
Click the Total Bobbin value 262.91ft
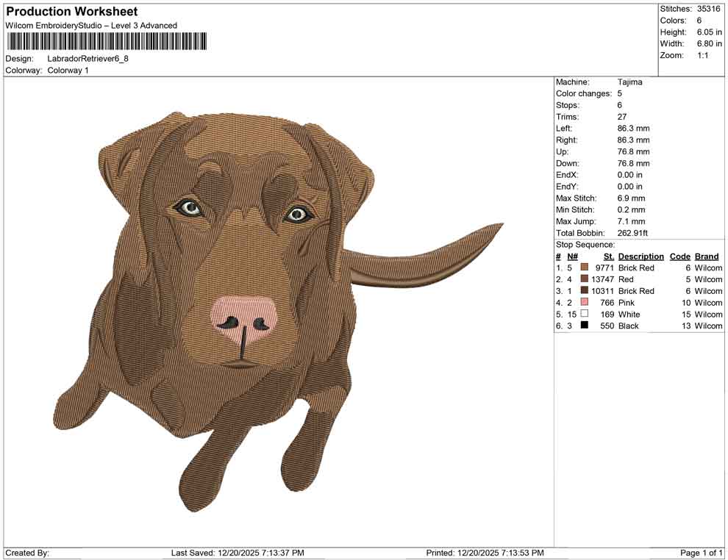coord(633,234)
